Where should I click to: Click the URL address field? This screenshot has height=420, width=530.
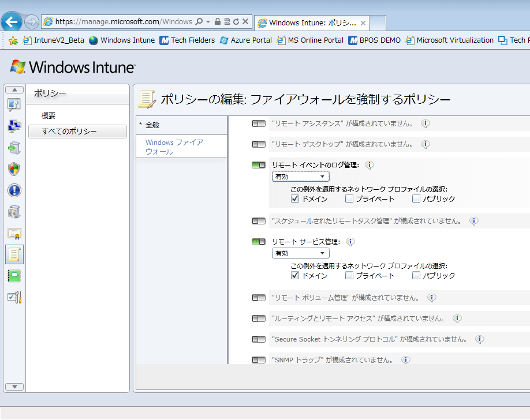pos(124,21)
